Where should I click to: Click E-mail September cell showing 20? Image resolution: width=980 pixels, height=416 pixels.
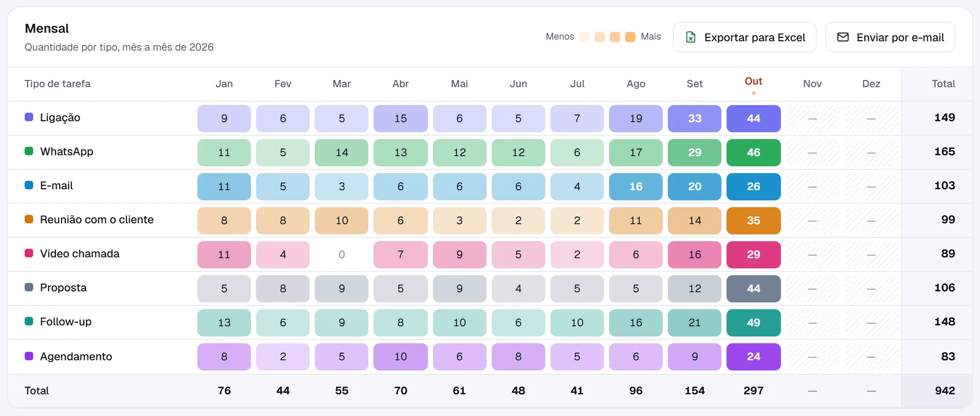tap(695, 186)
